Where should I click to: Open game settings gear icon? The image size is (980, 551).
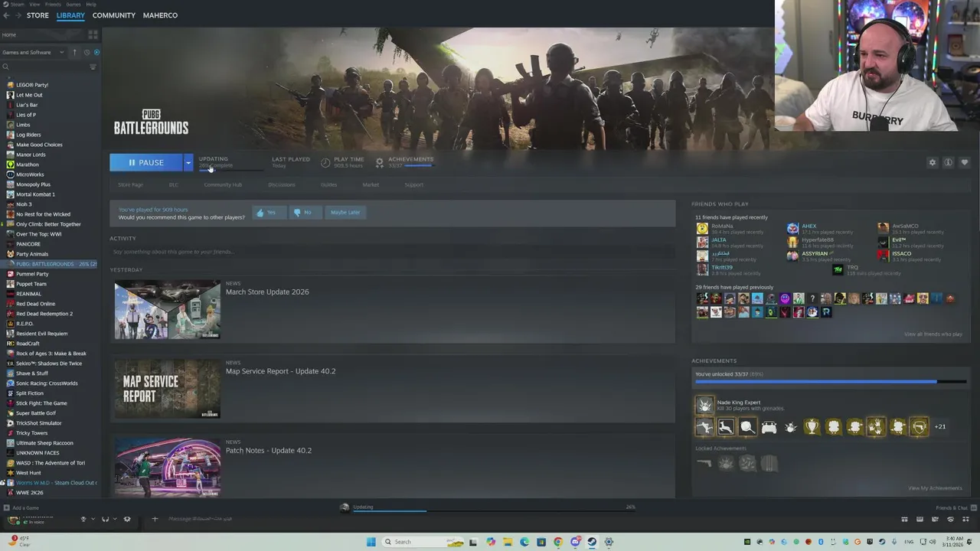tap(932, 162)
